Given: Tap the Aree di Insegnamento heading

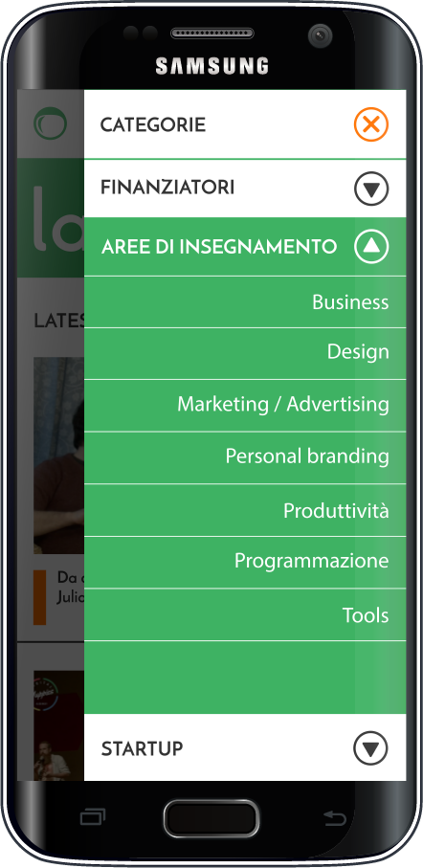Looking at the screenshot, I should (219, 247).
